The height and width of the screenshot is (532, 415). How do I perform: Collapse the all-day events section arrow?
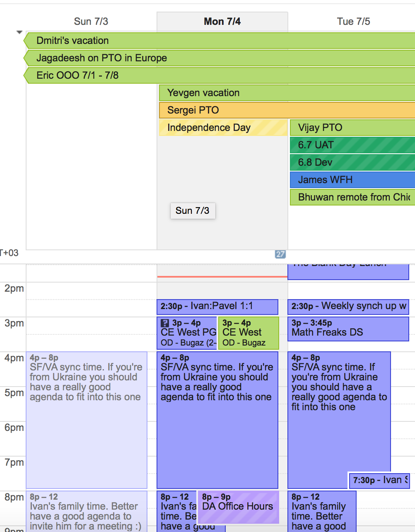[x=19, y=32]
